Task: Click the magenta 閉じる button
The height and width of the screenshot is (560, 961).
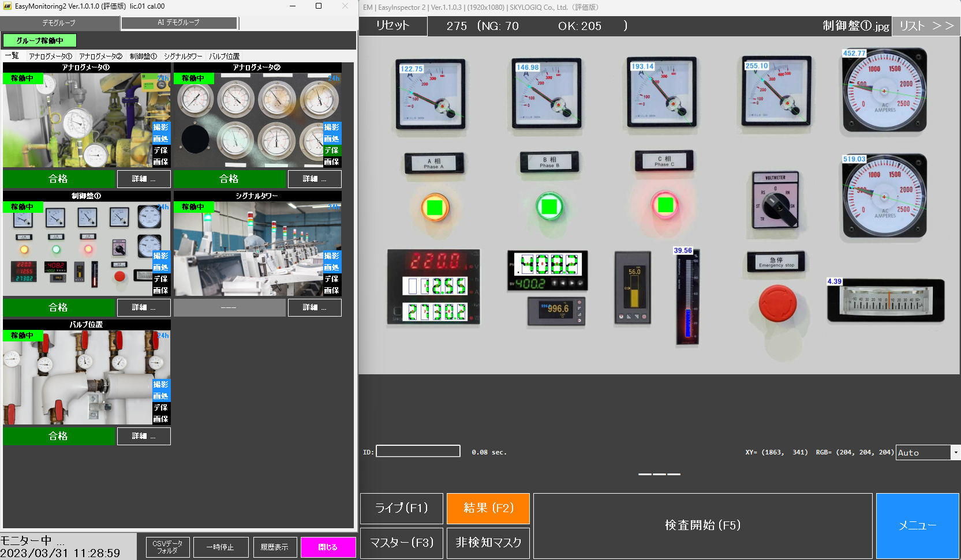Action: (328, 547)
